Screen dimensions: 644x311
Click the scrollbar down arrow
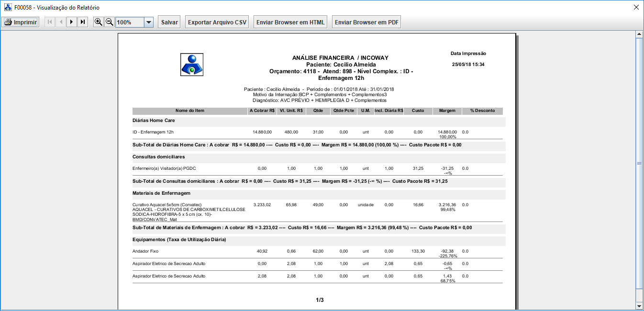639,306
